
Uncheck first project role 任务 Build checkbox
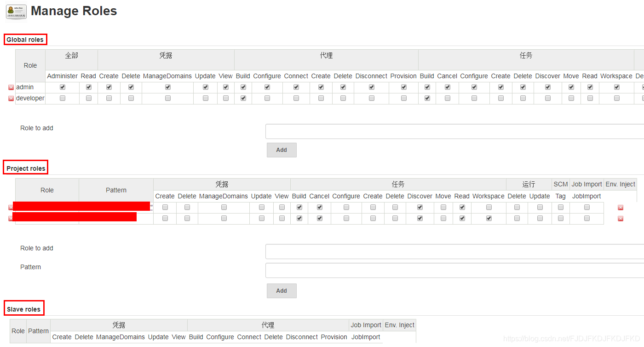299,207
